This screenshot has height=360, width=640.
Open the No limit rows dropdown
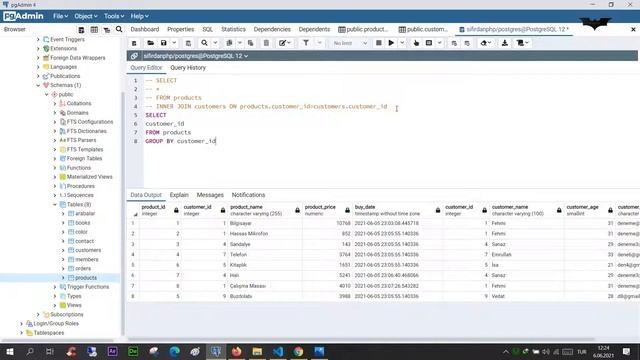pos(350,43)
